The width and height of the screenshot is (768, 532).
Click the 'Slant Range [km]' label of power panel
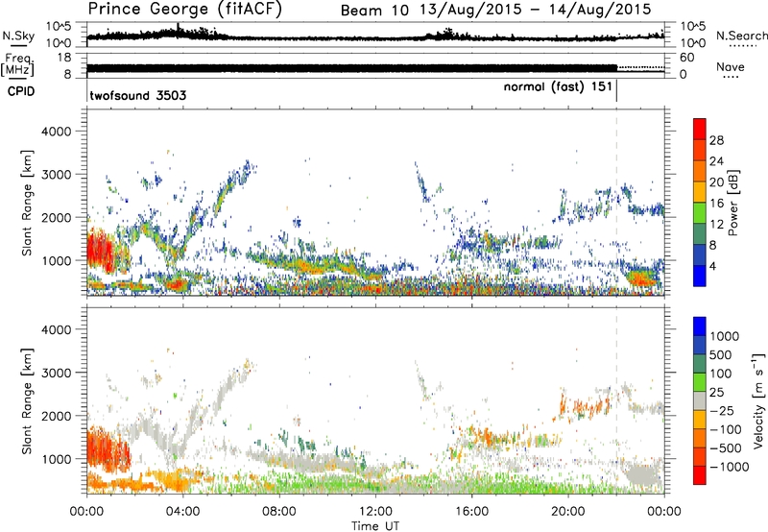(27, 203)
